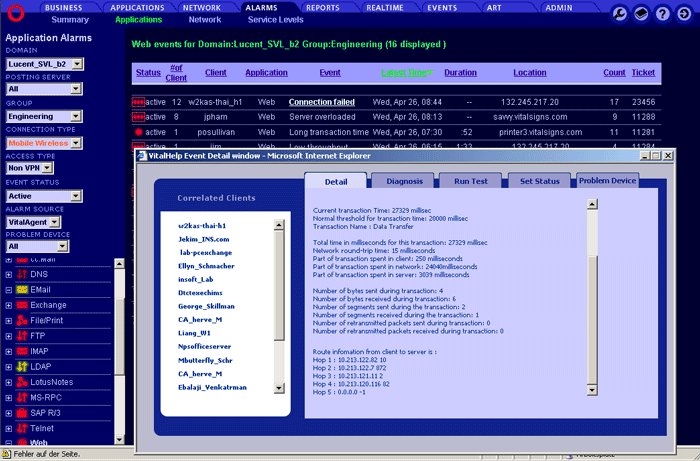Expand the LDAP tree node
700x461 pixels.
click(8, 367)
